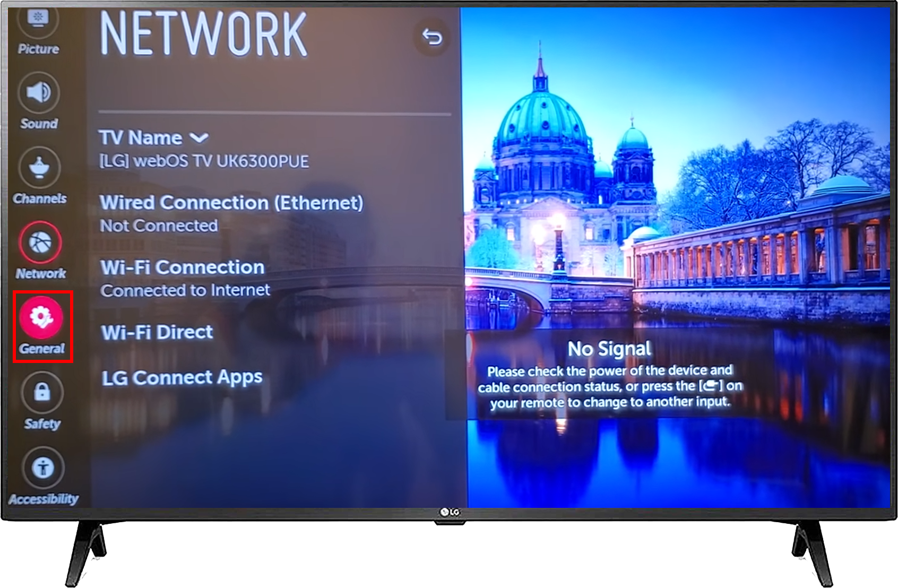Click the "Connected to Internet" status text
Viewport: 898px width, 588px height.
pyautogui.click(x=185, y=290)
